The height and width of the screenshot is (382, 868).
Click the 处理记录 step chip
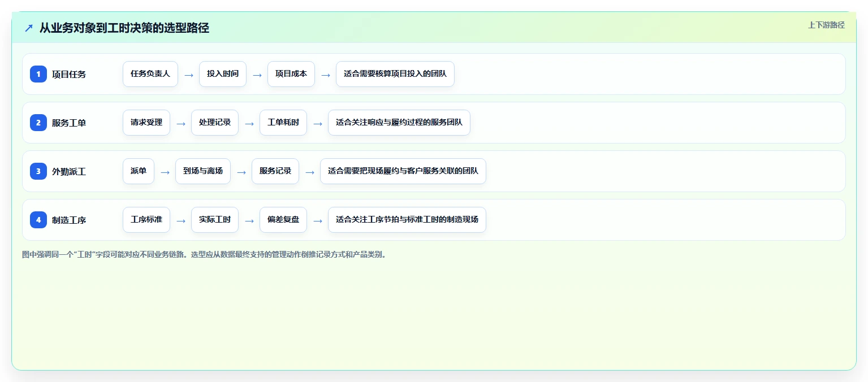click(215, 123)
